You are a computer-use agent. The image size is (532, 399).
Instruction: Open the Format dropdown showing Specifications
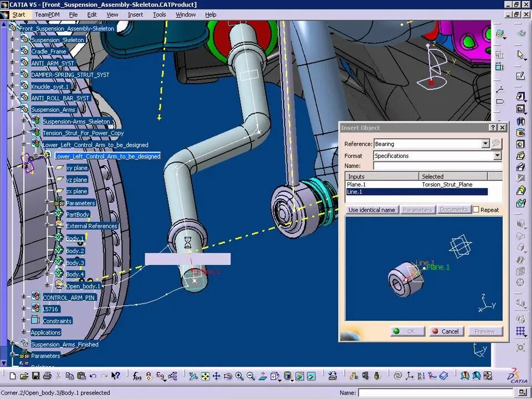coord(497,156)
